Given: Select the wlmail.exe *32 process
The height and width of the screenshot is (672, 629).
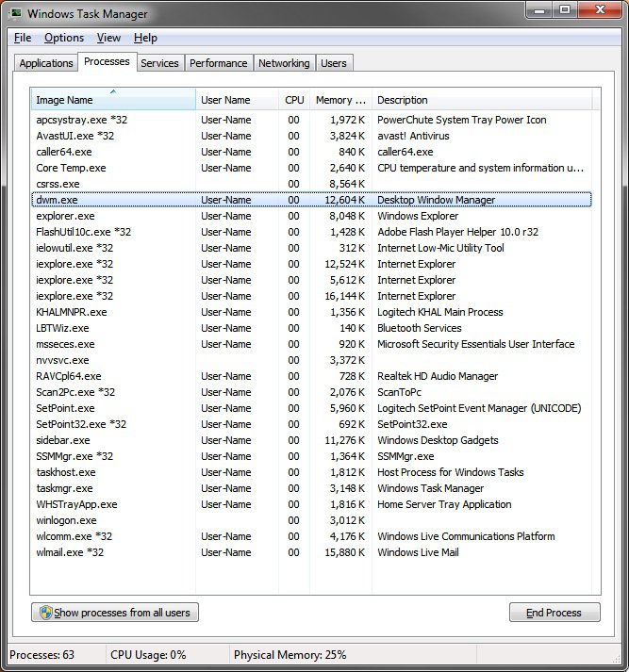Looking at the screenshot, I should click(x=311, y=552).
